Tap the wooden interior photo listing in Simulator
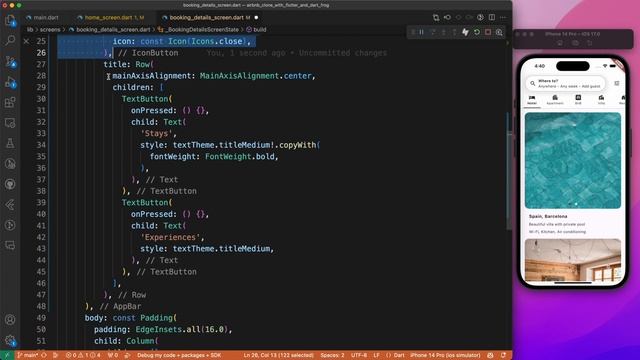Screen dimensions: 640x360 pos(573,260)
